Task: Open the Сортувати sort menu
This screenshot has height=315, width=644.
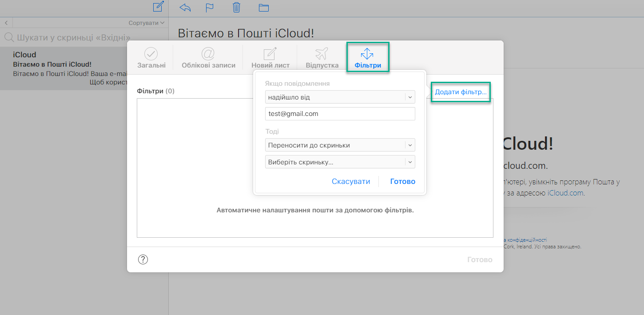Action: tap(146, 23)
